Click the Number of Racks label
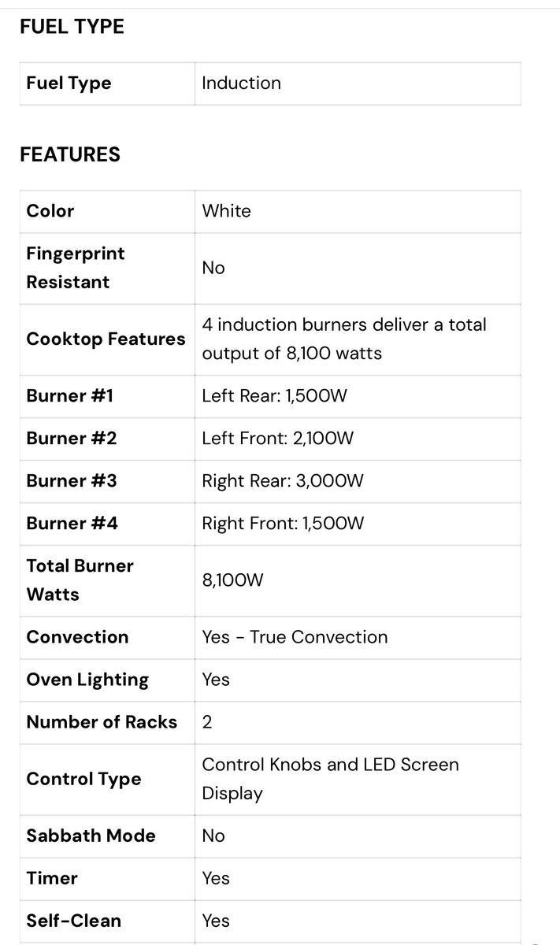The width and height of the screenshot is (560, 945). point(102,722)
